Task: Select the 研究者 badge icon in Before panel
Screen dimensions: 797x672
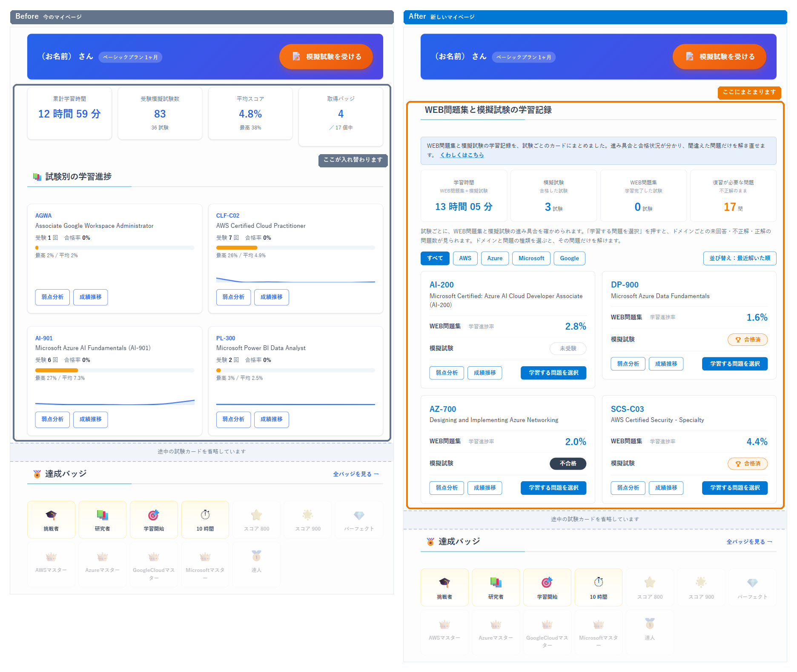Action: click(103, 520)
